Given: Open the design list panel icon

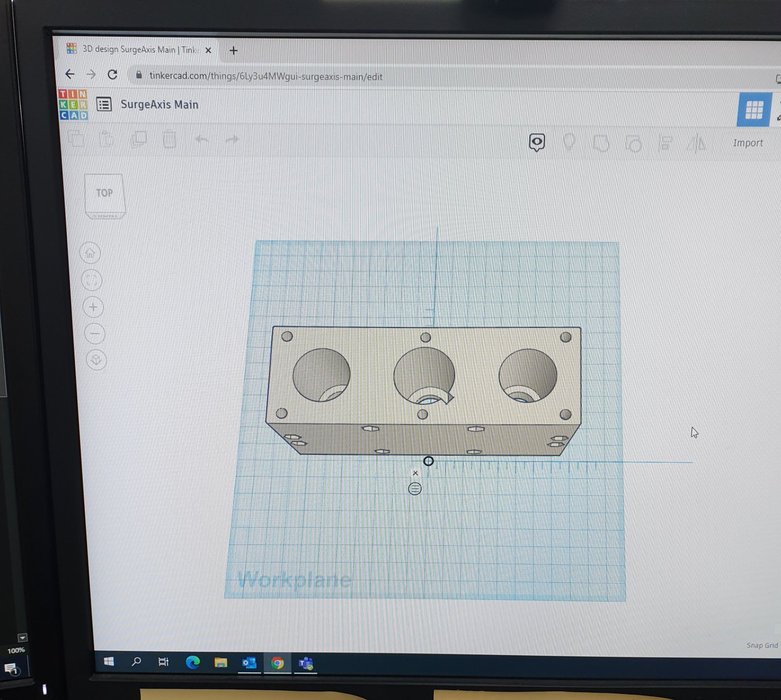Looking at the screenshot, I should pos(104,104).
